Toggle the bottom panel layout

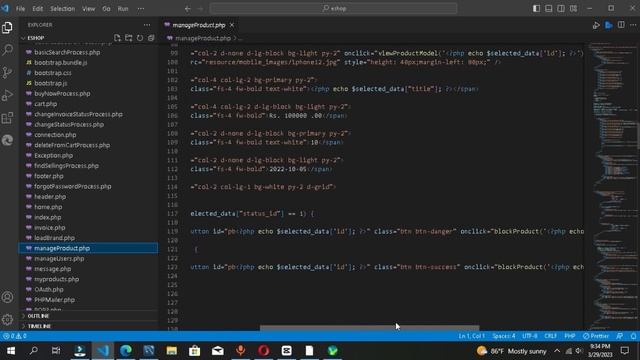549,8
